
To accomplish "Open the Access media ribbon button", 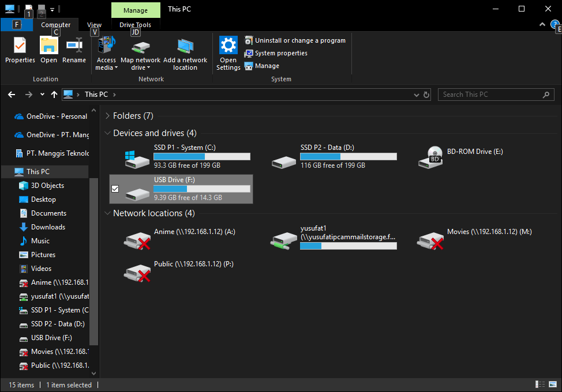I will pos(106,53).
